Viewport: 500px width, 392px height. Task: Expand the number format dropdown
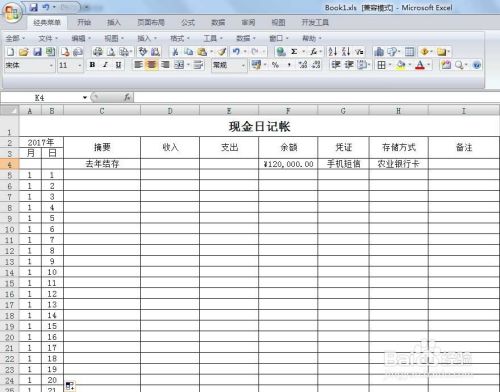click(243, 65)
